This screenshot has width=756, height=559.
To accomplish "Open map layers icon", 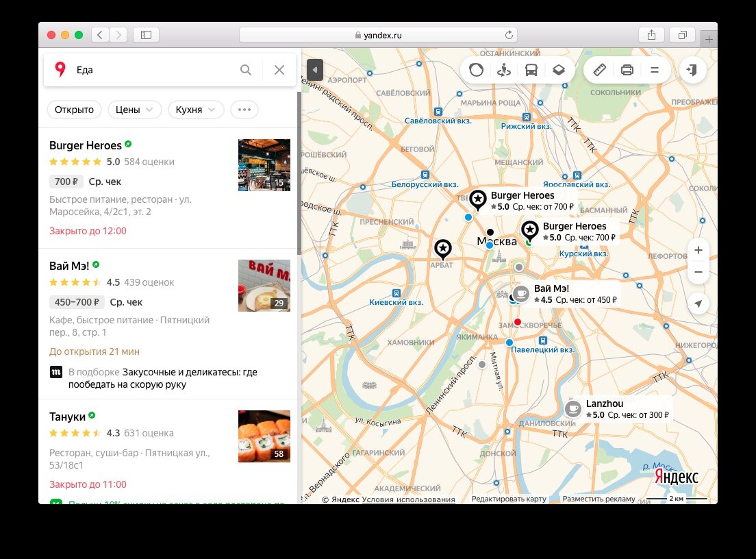I will coord(558,70).
